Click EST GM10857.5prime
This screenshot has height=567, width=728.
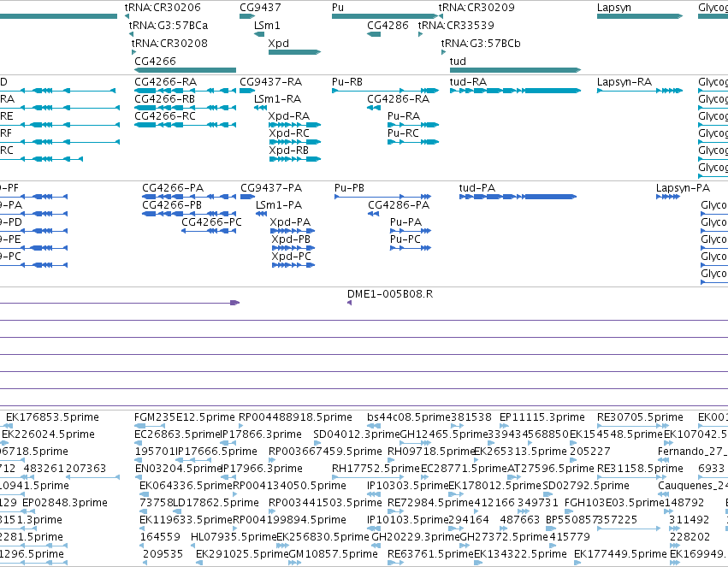point(333,554)
